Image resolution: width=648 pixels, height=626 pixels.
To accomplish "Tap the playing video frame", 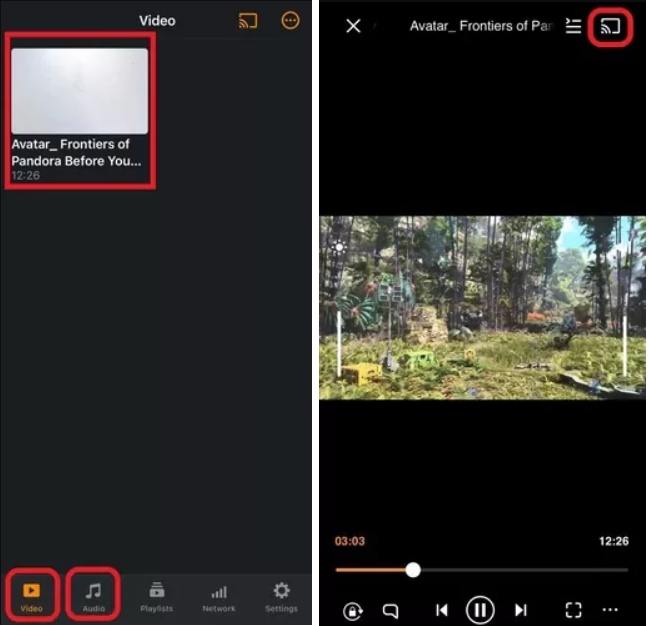I will point(482,308).
